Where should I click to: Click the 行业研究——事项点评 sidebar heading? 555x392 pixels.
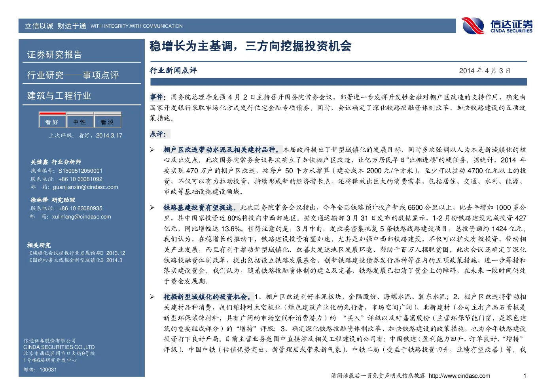pyautogui.click(x=73, y=75)
